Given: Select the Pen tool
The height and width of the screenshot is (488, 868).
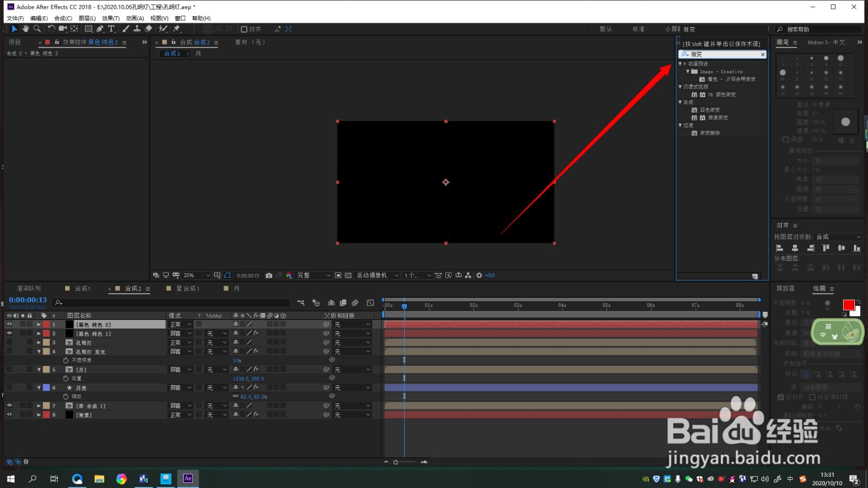Looking at the screenshot, I should click(100, 29).
